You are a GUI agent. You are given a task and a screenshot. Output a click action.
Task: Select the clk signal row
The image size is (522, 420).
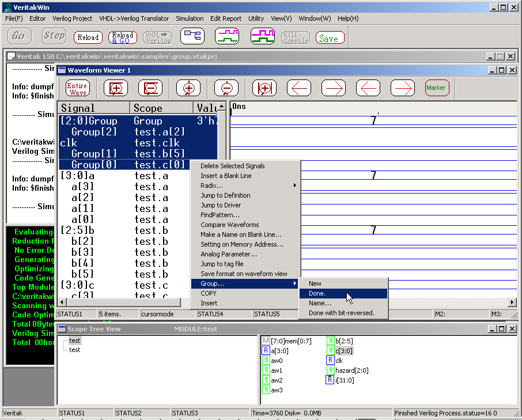click(x=138, y=142)
